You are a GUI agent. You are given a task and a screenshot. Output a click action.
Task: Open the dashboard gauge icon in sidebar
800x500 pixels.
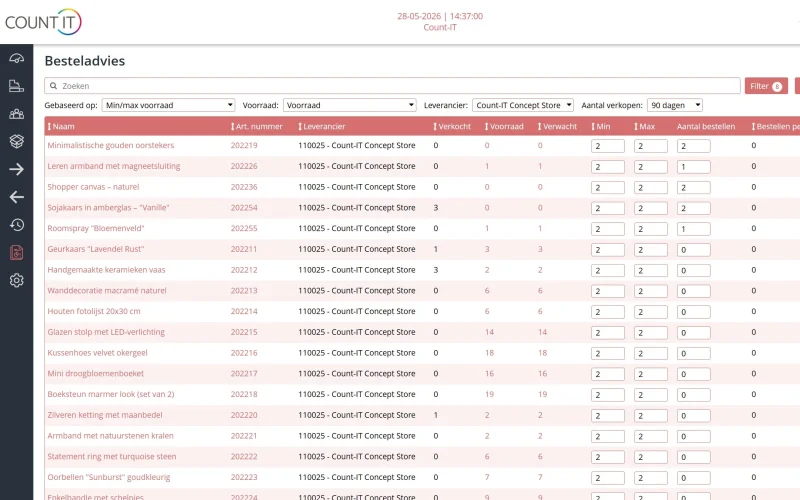coord(16,58)
